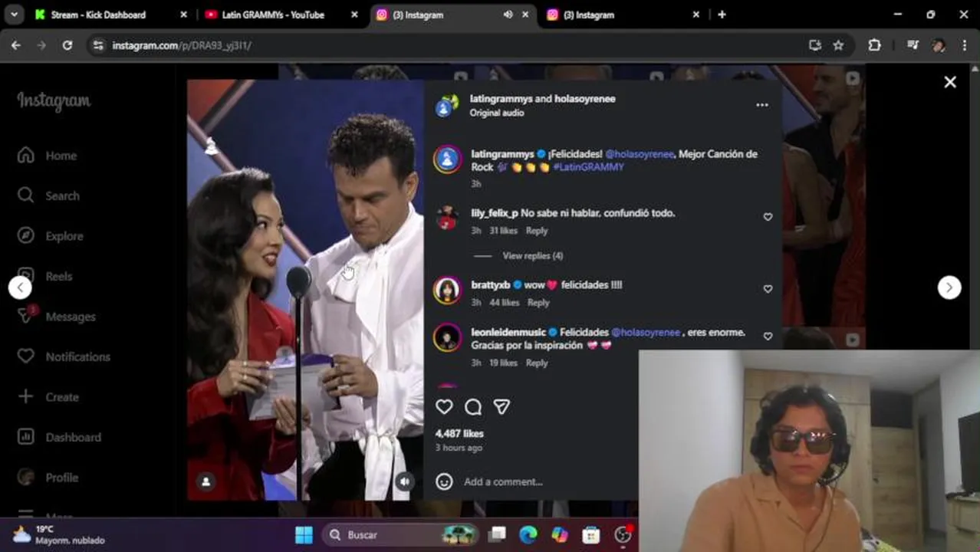This screenshot has height=552, width=980.
Task: Open Reels in the Instagram sidebar
Action: (x=46, y=276)
